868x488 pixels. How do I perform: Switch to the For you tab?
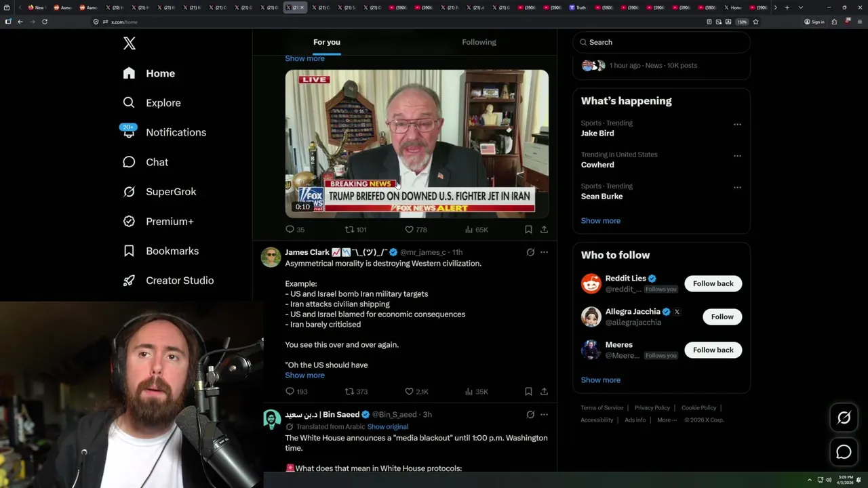tap(327, 42)
